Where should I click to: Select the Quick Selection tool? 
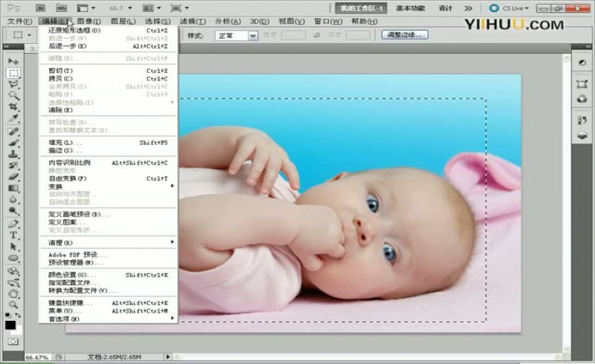13,95
